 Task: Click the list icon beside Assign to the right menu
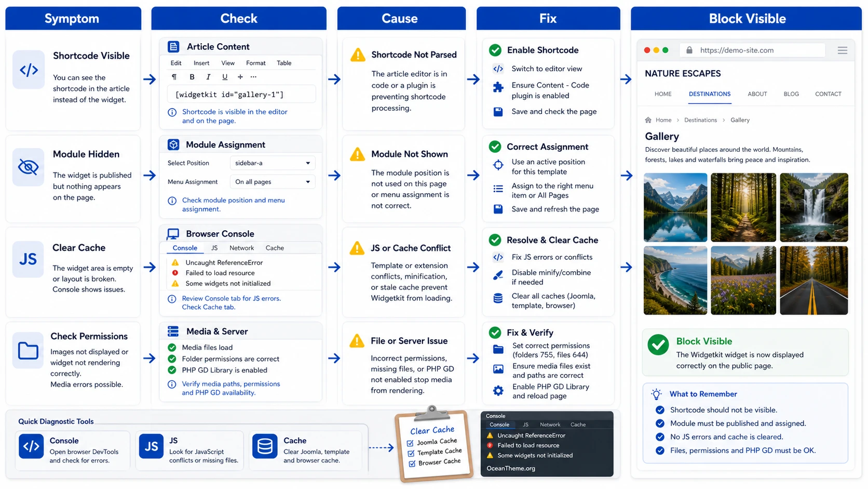click(x=498, y=189)
